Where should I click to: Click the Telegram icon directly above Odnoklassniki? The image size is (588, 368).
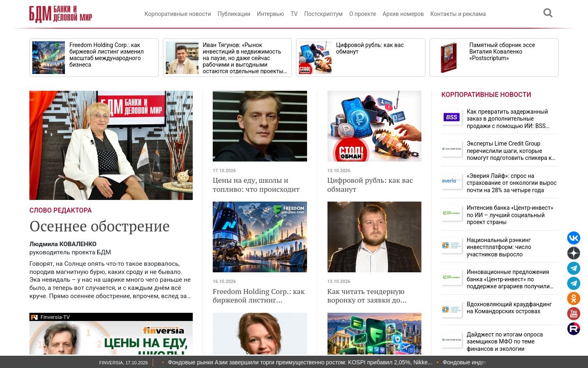[x=574, y=283]
